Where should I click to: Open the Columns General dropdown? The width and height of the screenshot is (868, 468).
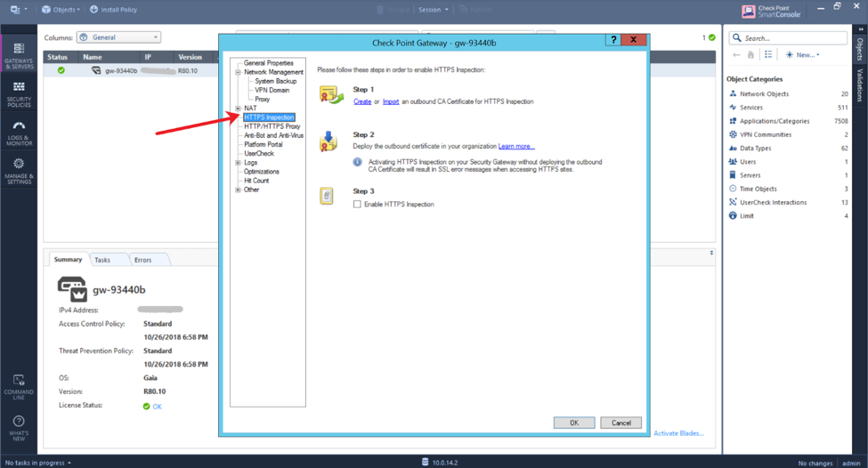[118, 37]
